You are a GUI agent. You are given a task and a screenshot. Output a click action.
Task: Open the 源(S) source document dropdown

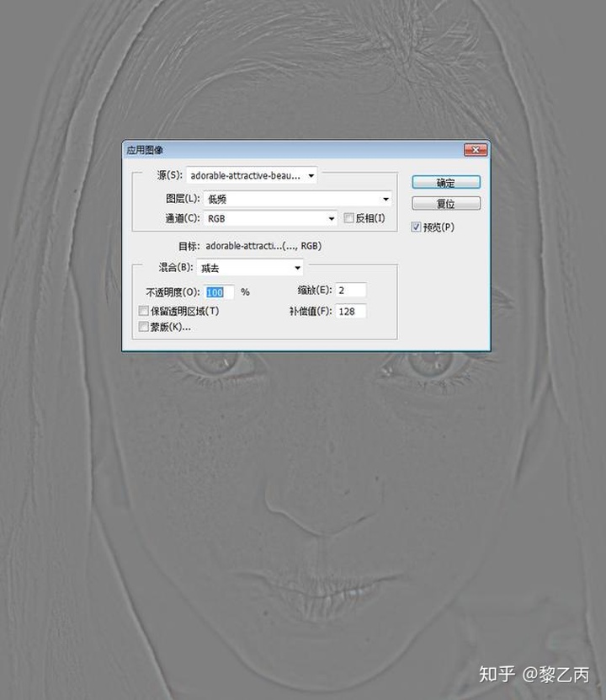point(252,175)
